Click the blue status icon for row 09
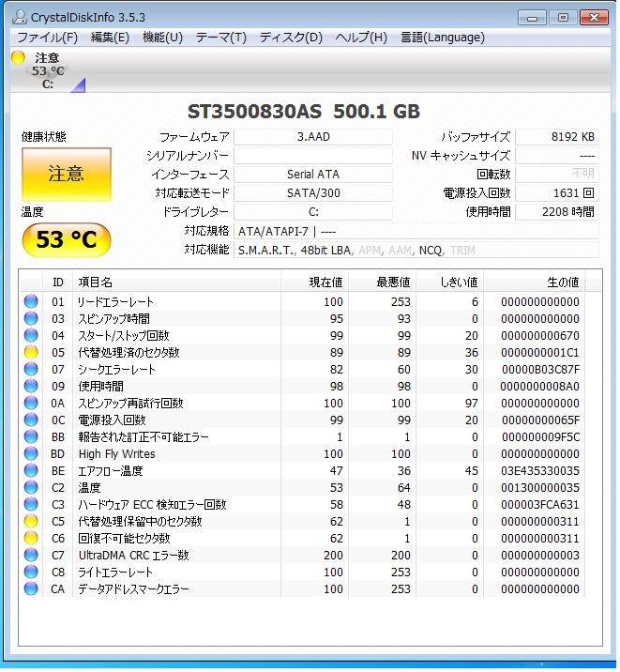The height and width of the screenshot is (672, 620). 31,386
